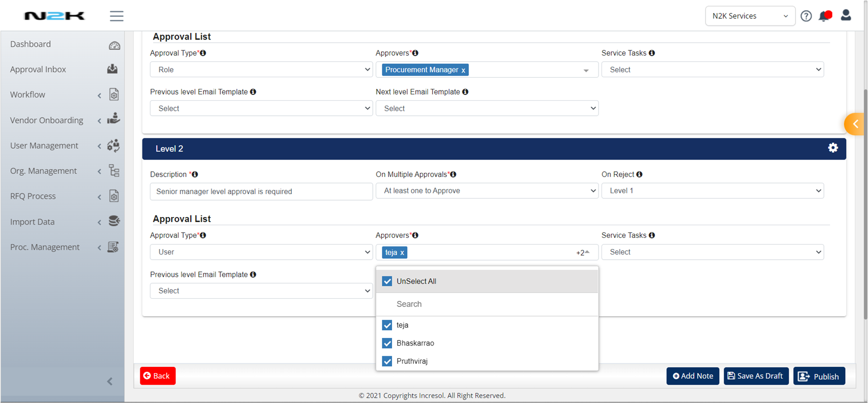868x403 pixels.
Task: Click info icon beside Level 2 Service Tasks
Action: tap(652, 235)
